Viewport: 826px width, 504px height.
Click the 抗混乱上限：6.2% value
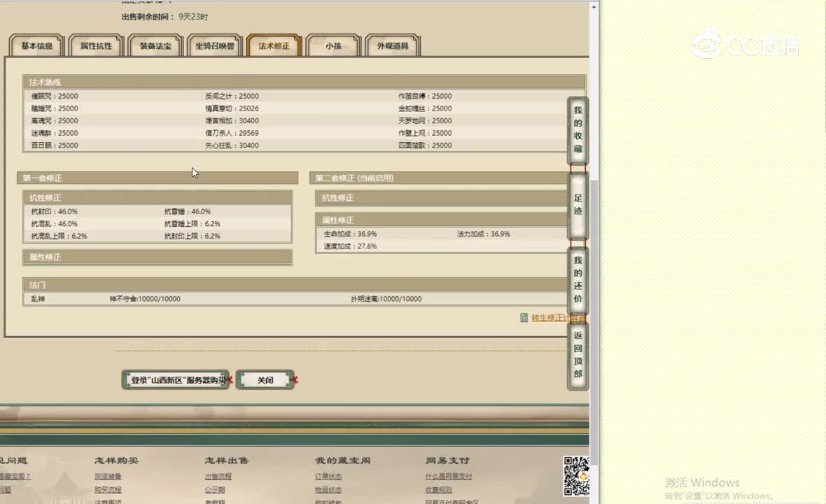[x=59, y=236]
